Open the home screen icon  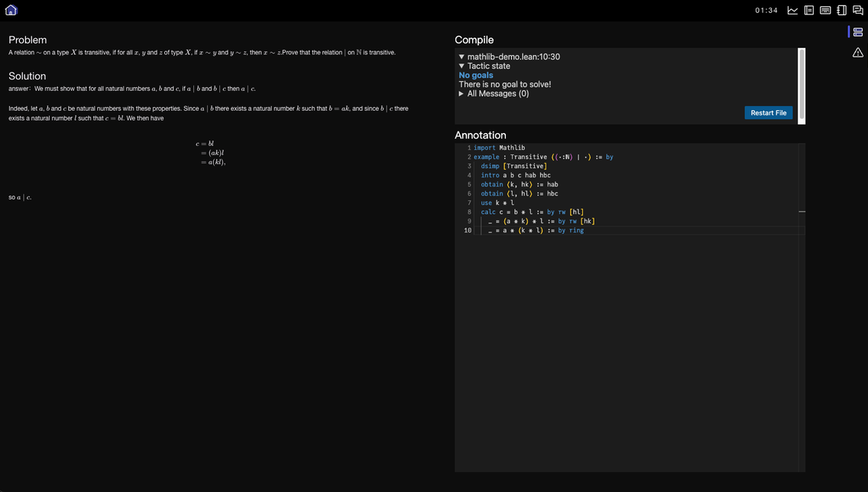pos(11,10)
